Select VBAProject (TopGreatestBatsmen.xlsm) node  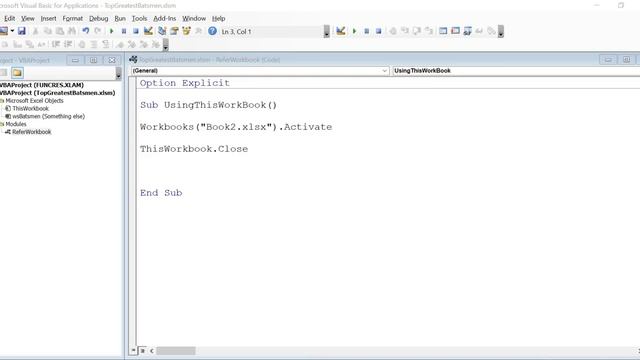click(x=58, y=93)
